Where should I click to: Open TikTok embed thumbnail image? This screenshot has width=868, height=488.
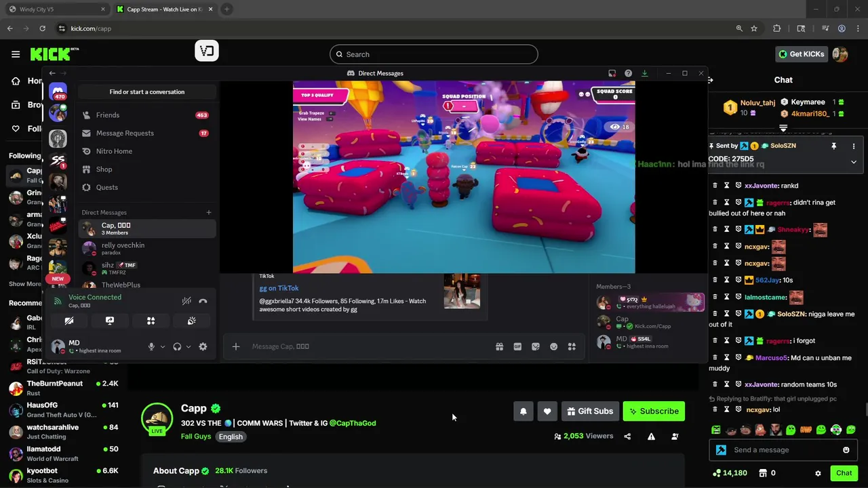click(462, 291)
